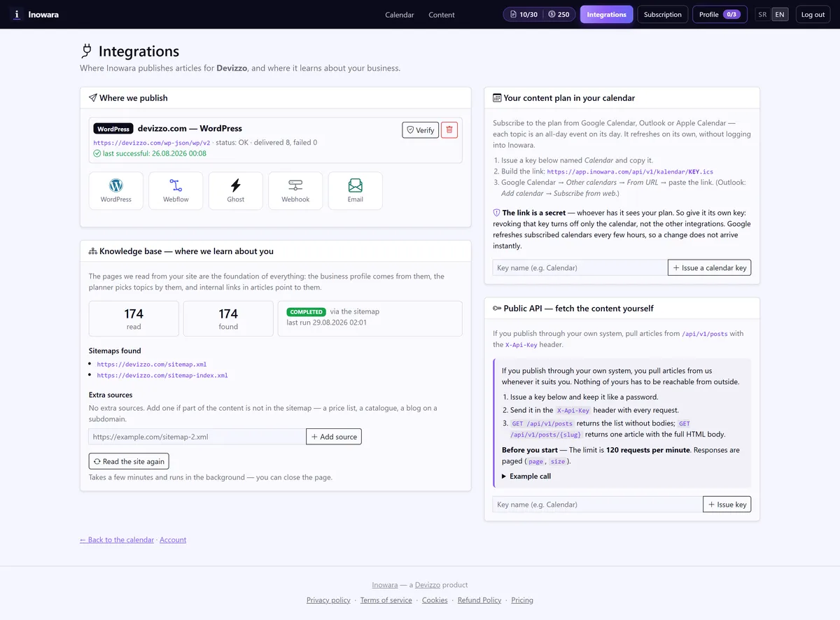840x620 pixels.
Task: Open the Privacy policy link
Action: click(328, 600)
